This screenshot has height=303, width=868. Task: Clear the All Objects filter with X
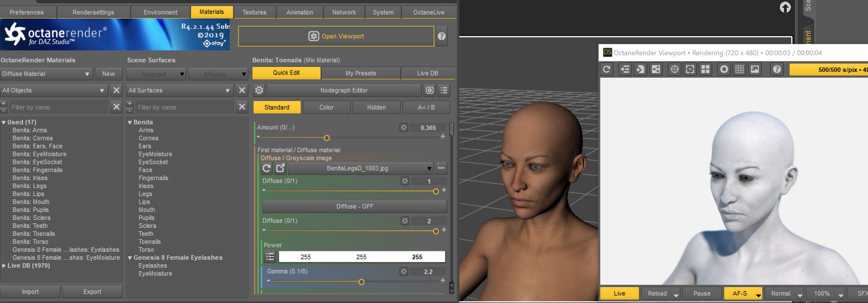click(x=116, y=90)
